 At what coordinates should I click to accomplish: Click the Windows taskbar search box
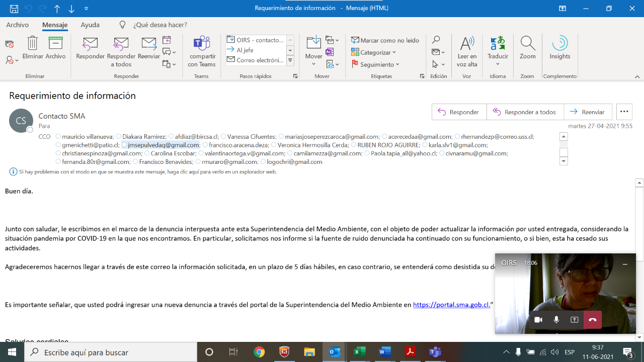pos(111,352)
